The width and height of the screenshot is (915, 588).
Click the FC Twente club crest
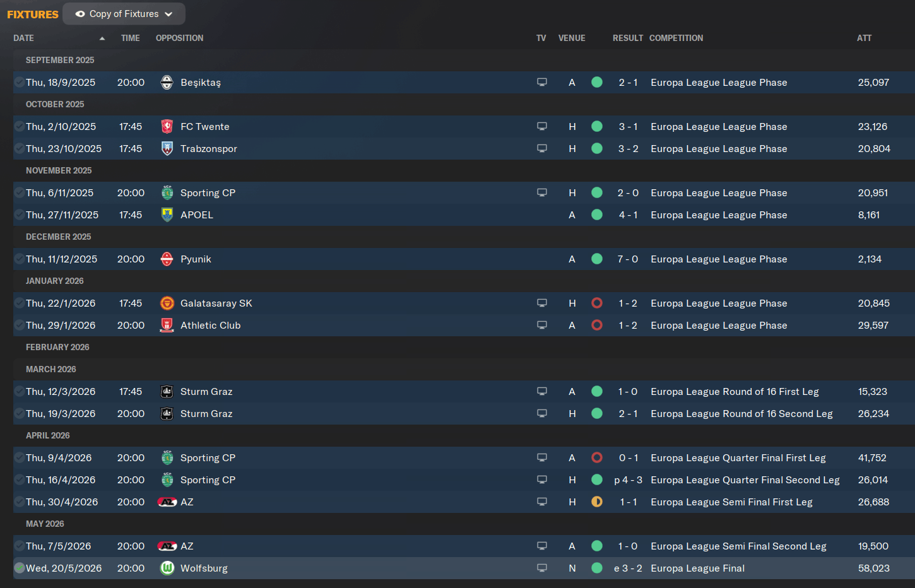point(167,127)
